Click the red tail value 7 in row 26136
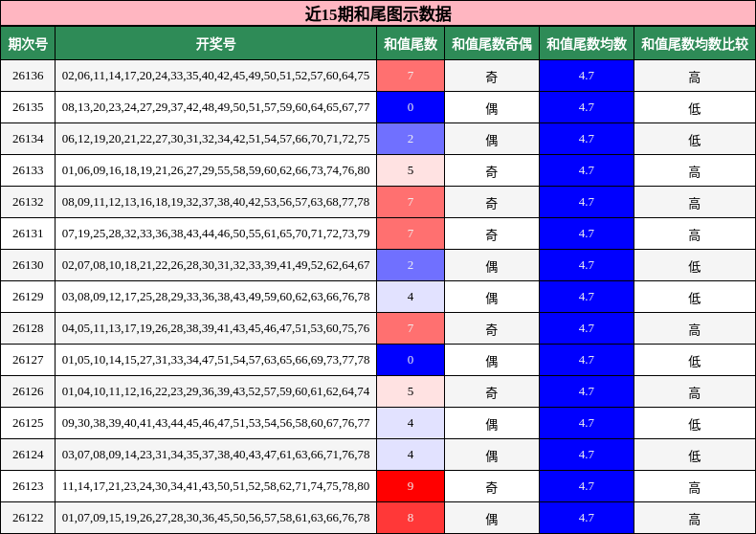Viewport: 756px width, 534px height. [x=411, y=76]
